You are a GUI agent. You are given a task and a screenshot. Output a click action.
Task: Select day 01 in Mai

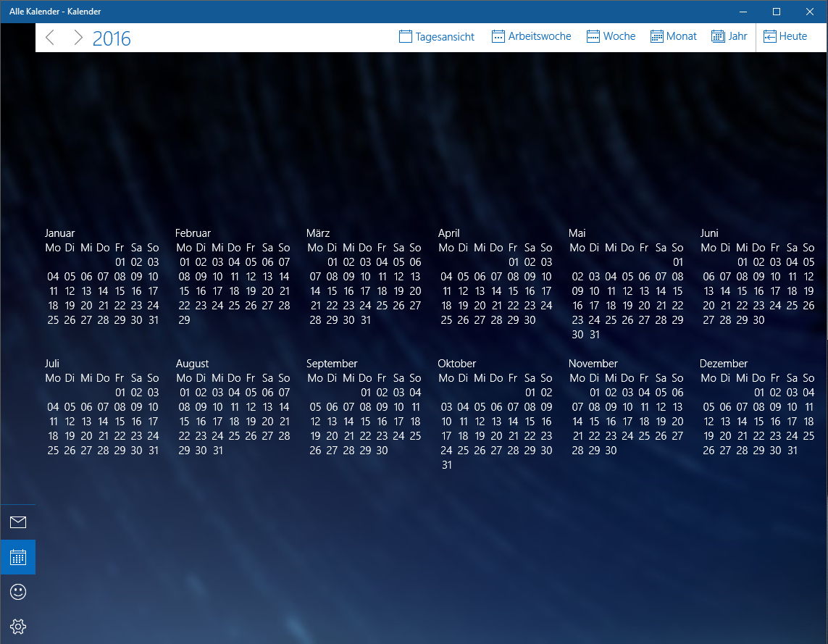(x=677, y=262)
